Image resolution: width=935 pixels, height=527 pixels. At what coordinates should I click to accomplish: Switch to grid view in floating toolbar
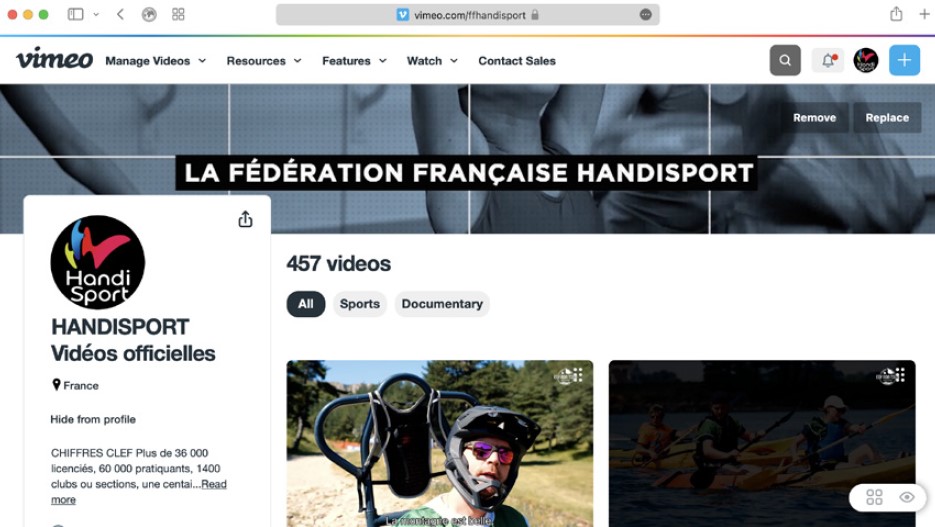(874, 497)
